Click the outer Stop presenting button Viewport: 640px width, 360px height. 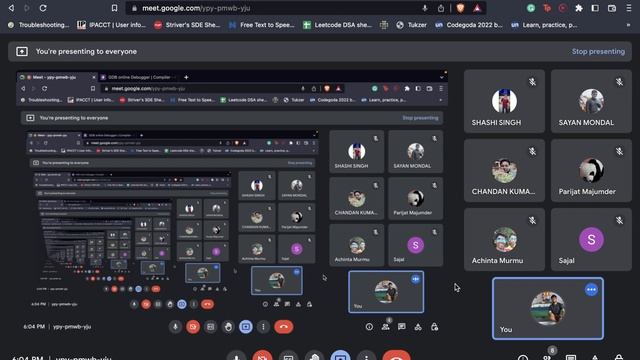point(598,51)
